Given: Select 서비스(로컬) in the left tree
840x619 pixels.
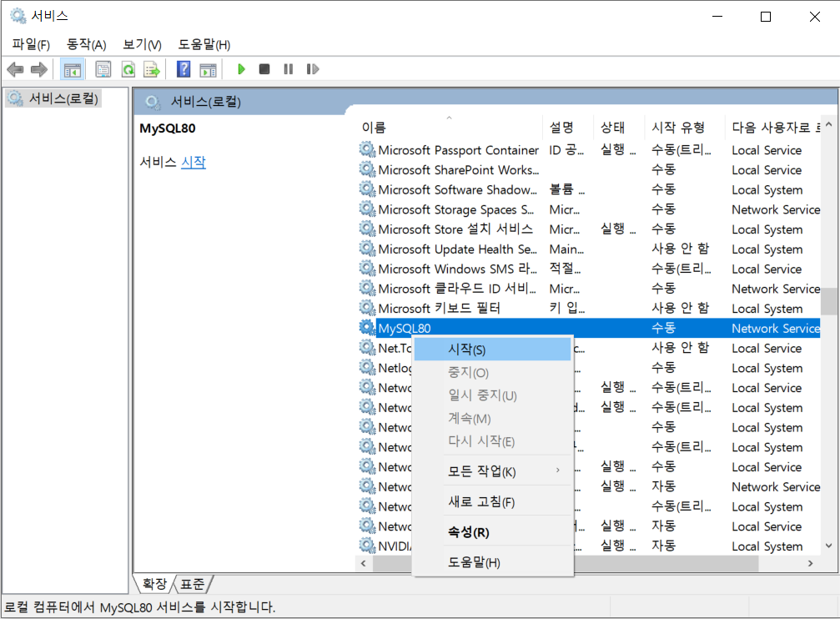Looking at the screenshot, I should [x=53, y=98].
